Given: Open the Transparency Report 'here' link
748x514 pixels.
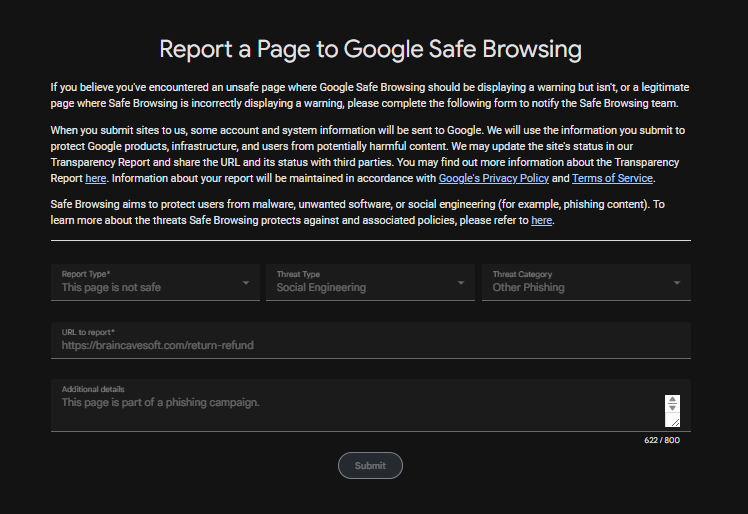Looking at the screenshot, I should [95, 178].
